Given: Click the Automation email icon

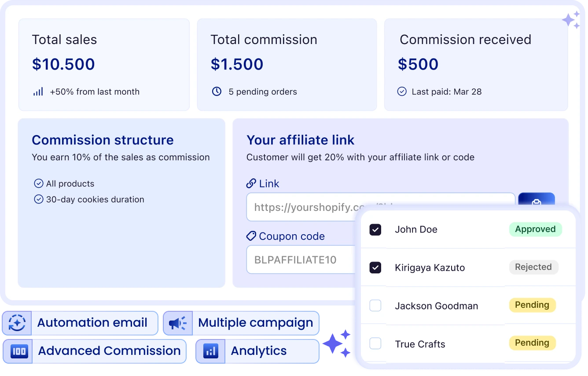Looking at the screenshot, I should (17, 323).
